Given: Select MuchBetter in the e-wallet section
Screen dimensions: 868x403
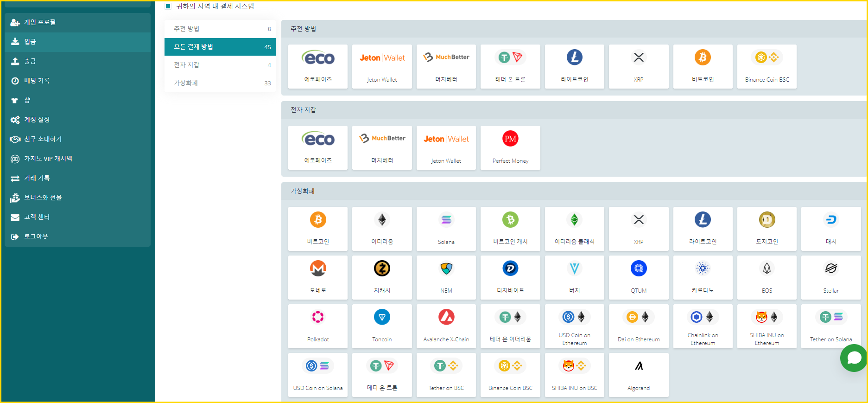Looking at the screenshot, I should (x=382, y=147).
